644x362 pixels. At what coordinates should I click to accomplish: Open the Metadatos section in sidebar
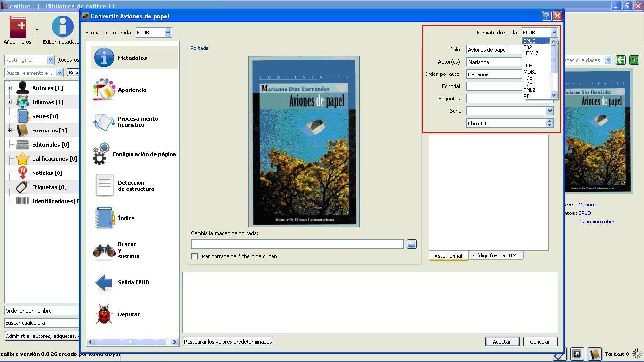point(134,58)
